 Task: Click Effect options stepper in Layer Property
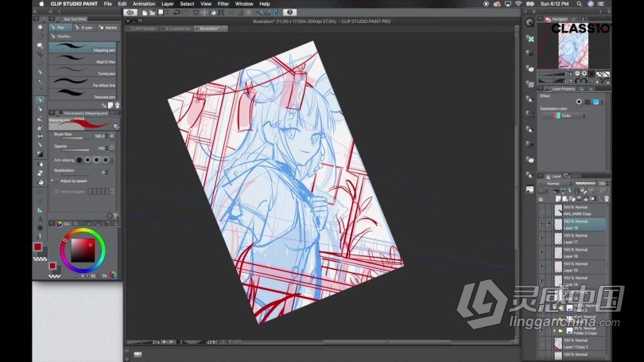pyautogui.click(x=603, y=102)
